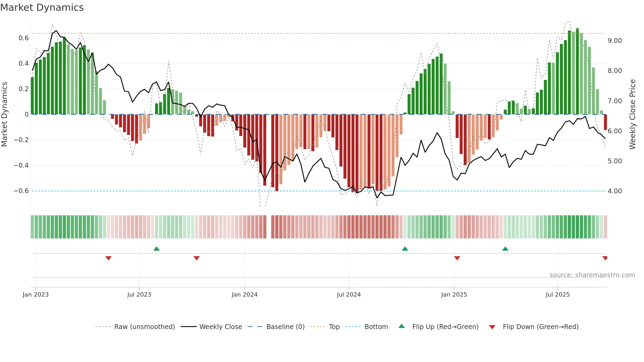Click the source: sharemaestro.com text
This screenshot has height=362, width=644.
(x=592, y=275)
